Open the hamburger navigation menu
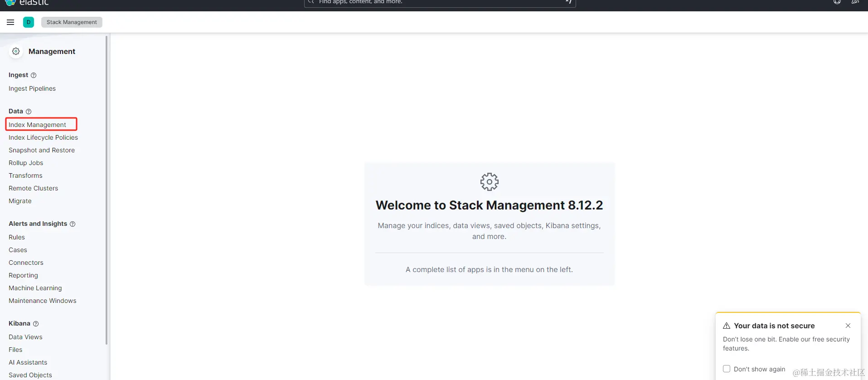Screen dimensions: 868x380 click(10, 22)
